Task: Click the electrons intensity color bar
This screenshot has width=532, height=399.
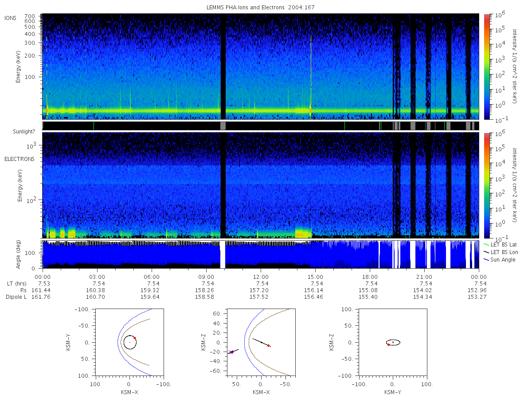Action: tap(486, 185)
